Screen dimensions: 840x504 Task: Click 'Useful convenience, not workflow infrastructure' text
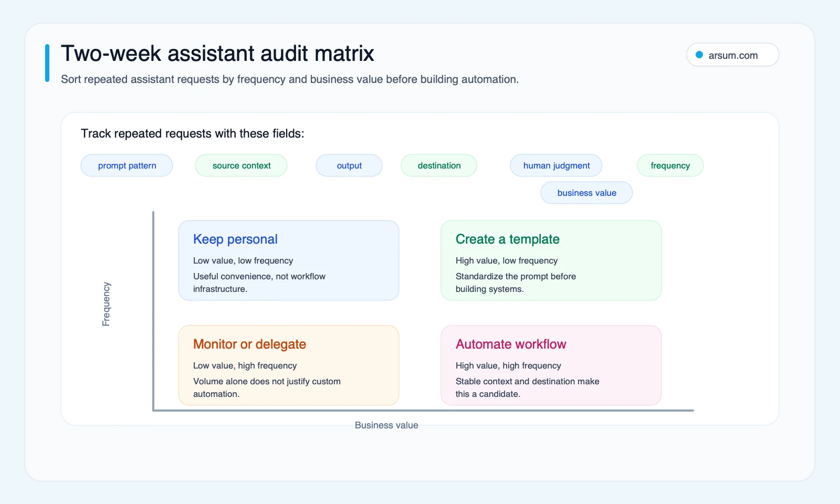(259, 282)
